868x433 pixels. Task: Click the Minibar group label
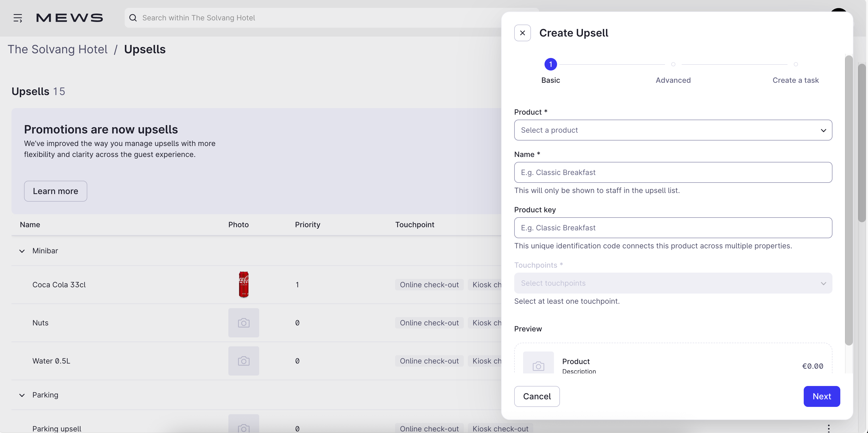click(45, 251)
